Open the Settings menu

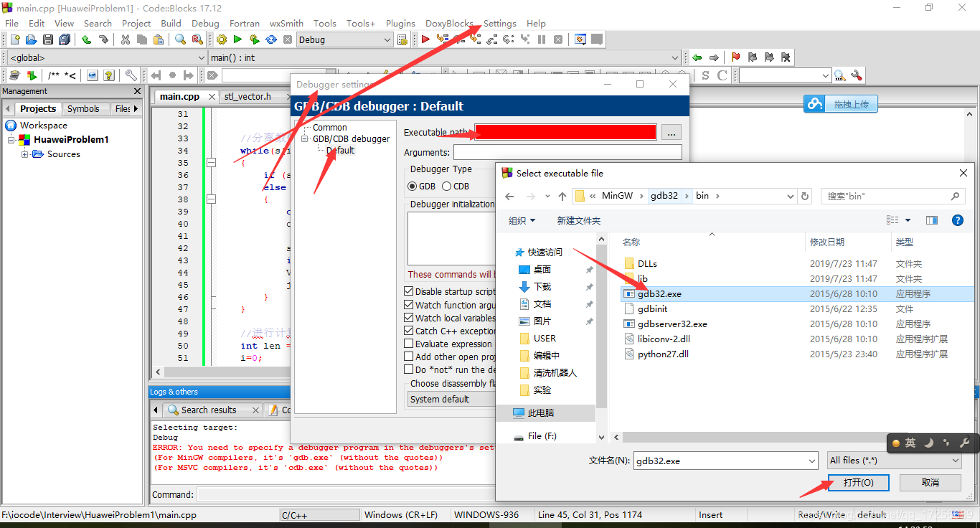pyautogui.click(x=499, y=23)
